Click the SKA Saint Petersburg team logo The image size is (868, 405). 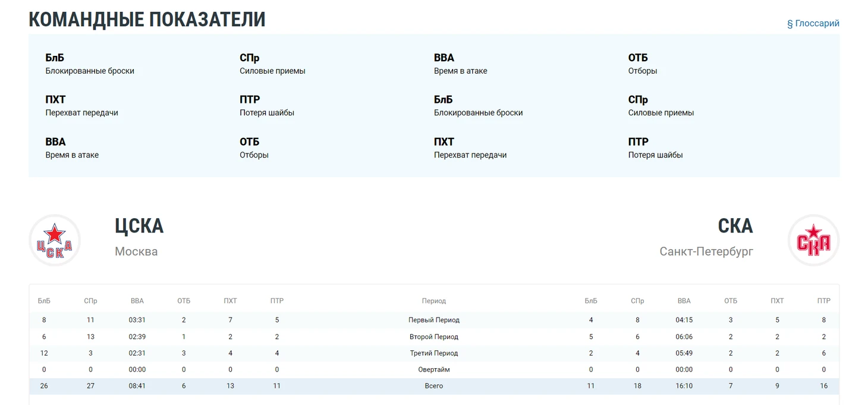tap(813, 240)
